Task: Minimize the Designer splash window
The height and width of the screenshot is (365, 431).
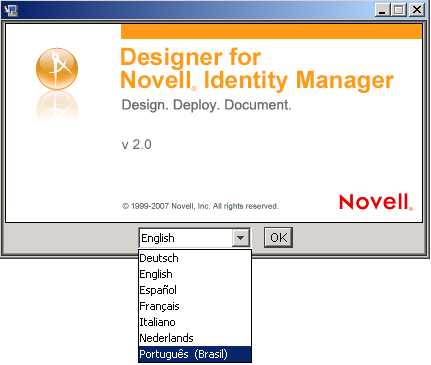Action: pos(382,10)
